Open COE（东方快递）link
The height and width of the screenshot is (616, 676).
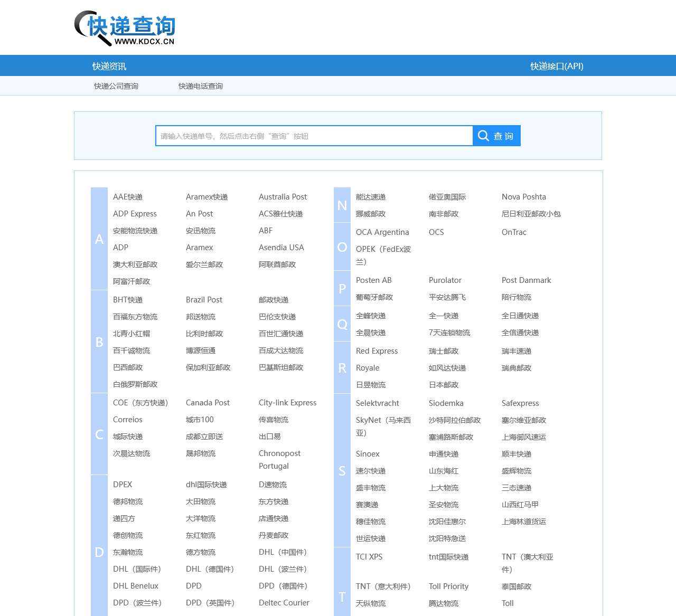pos(140,403)
